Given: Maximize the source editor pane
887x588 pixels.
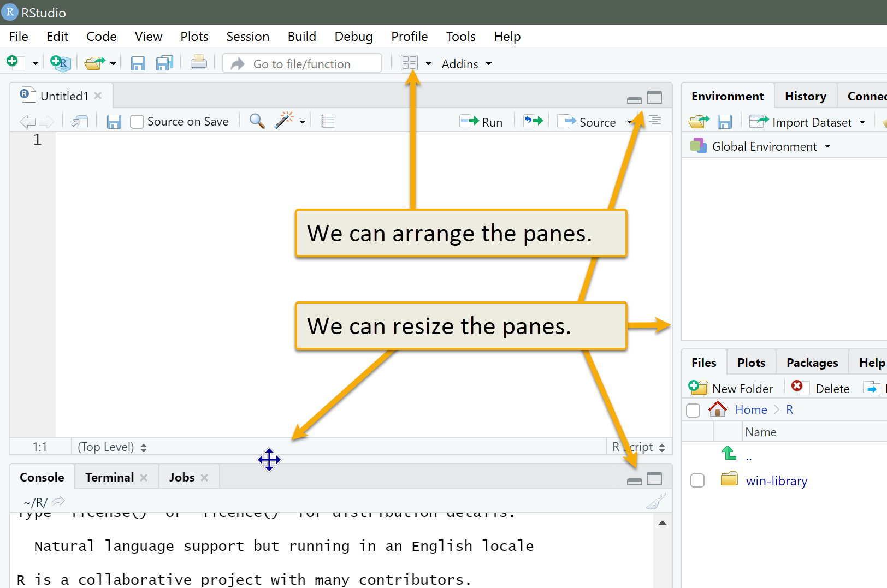Looking at the screenshot, I should [654, 97].
